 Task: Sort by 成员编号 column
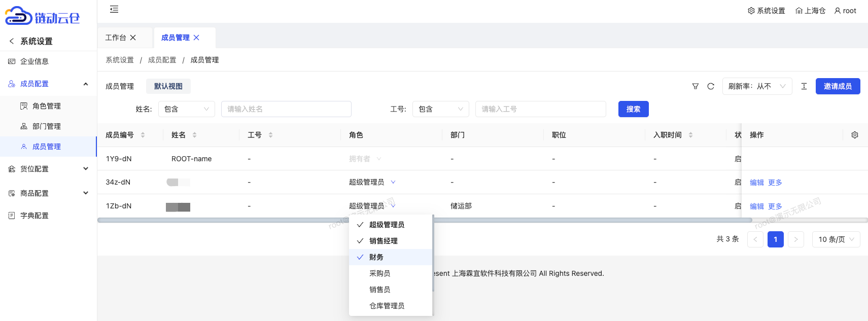pyautogui.click(x=143, y=135)
